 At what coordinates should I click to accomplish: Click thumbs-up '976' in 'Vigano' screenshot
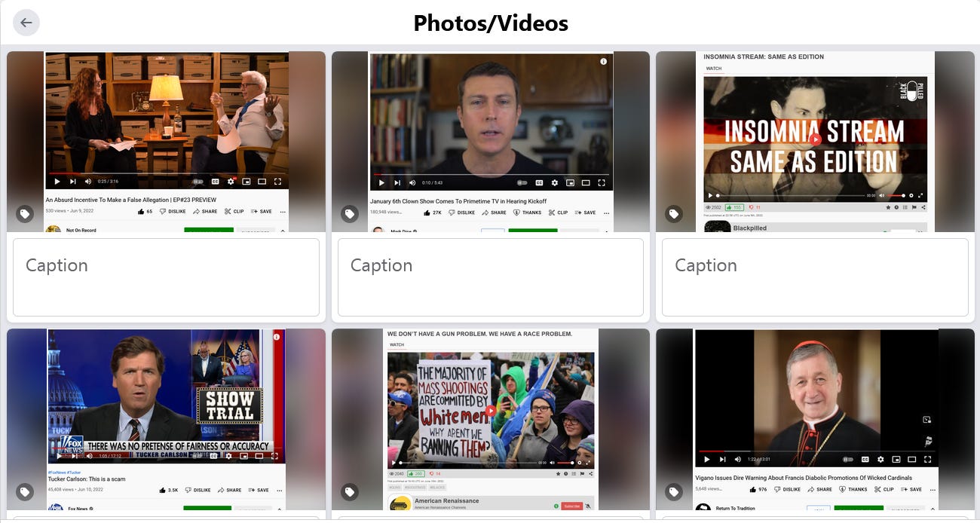coord(759,489)
